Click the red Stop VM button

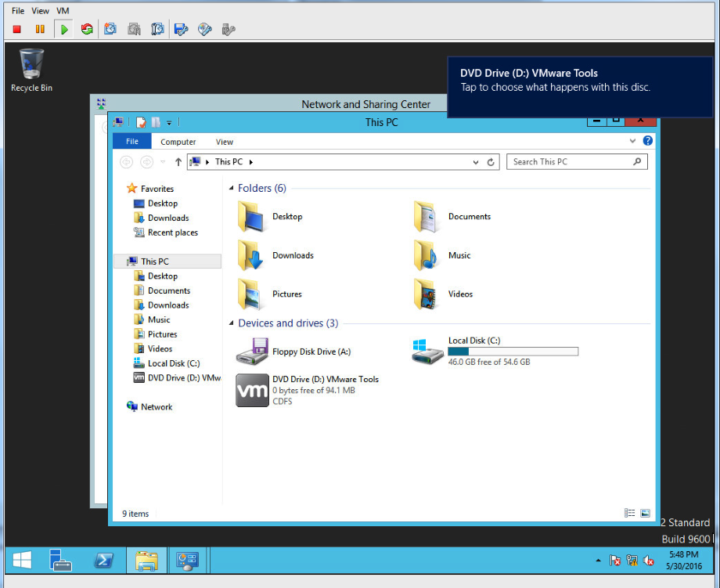coord(16,29)
